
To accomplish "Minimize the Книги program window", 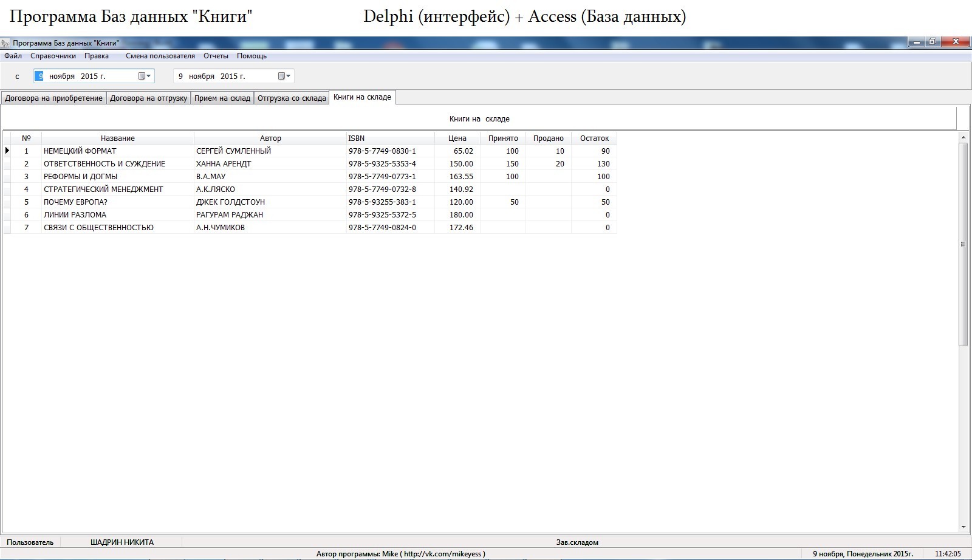I will click(x=916, y=42).
